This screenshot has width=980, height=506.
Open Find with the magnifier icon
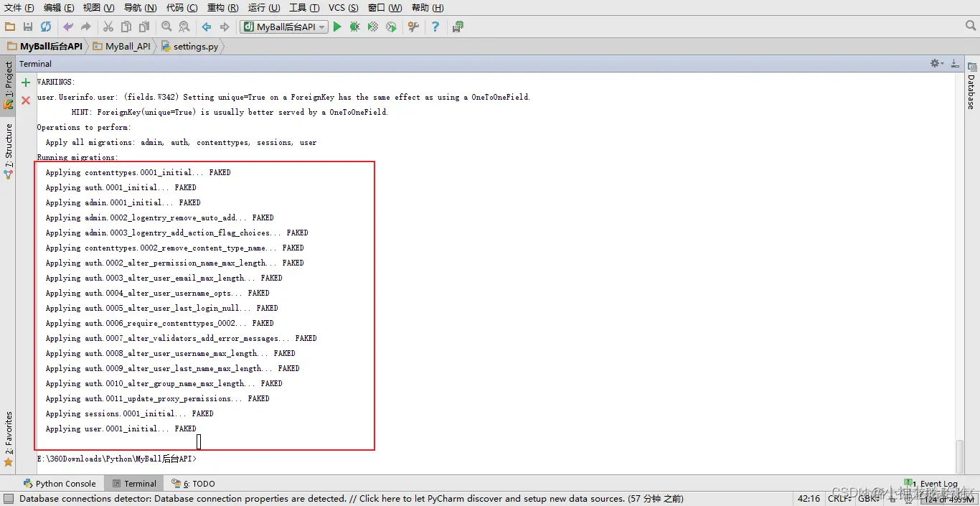(x=166, y=27)
